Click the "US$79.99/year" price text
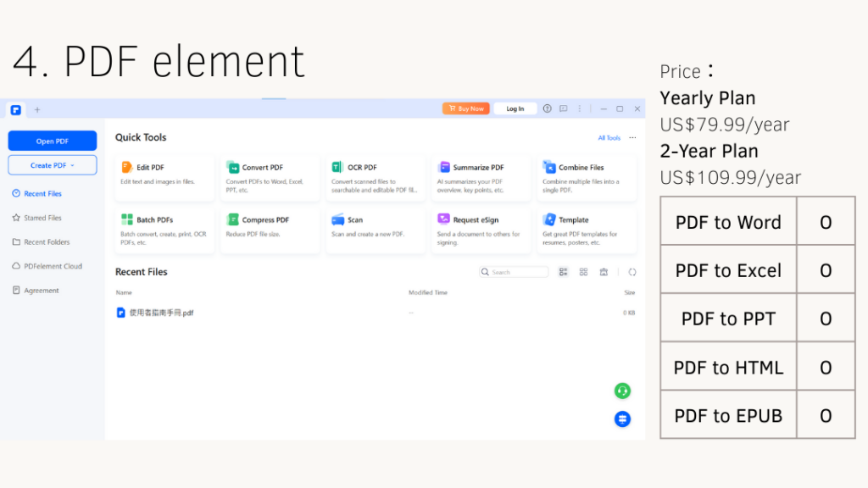868x488 pixels. (x=724, y=125)
